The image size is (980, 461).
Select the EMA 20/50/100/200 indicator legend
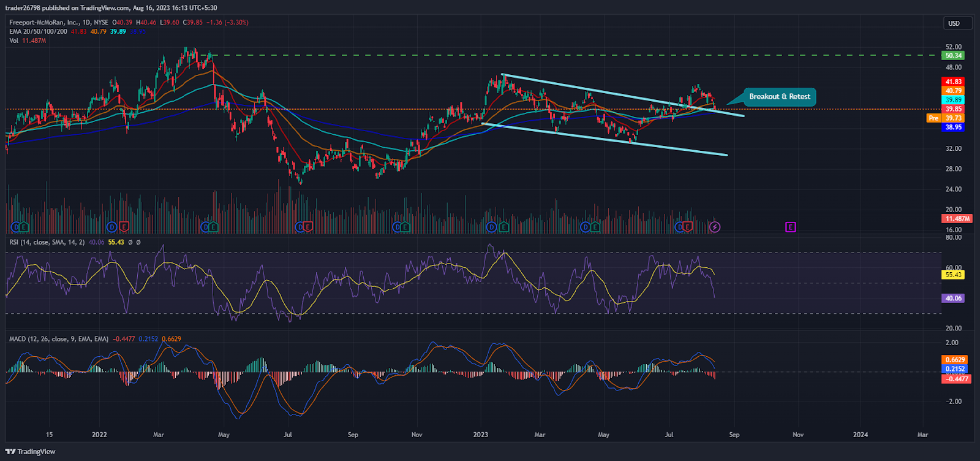pos(38,31)
